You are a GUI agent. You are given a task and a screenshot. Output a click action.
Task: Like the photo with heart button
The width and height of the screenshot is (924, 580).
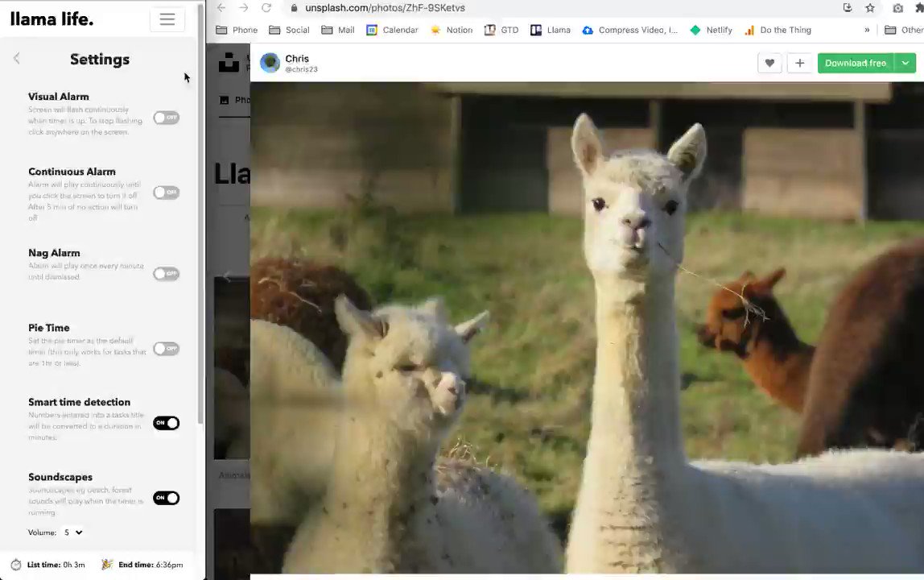click(x=769, y=63)
